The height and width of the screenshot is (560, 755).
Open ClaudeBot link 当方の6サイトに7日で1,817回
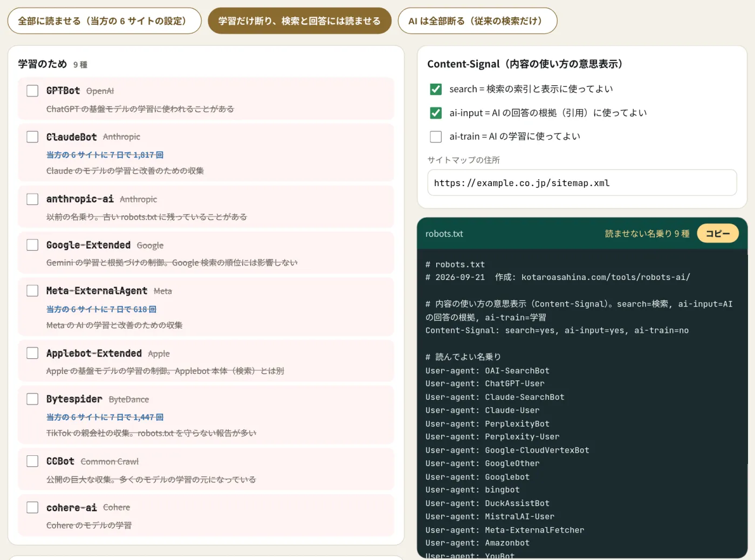(105, 155)
